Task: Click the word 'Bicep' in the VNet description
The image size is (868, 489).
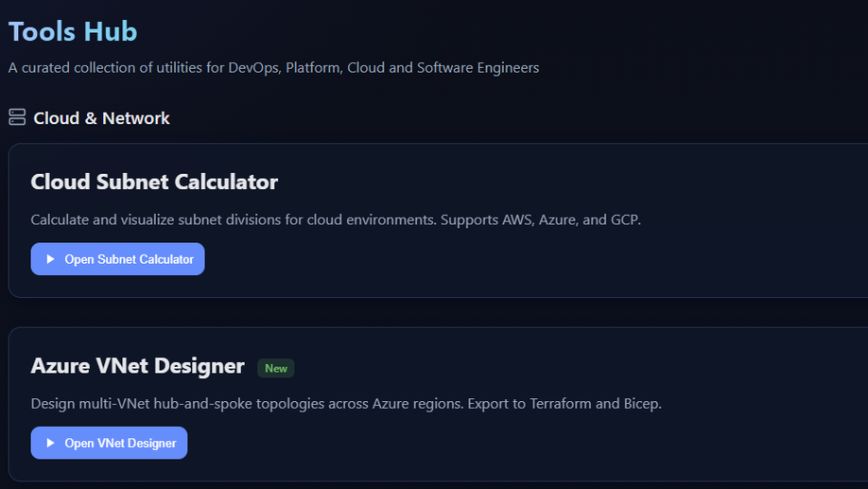Action: pyautogui.click(x=641, y=404)
